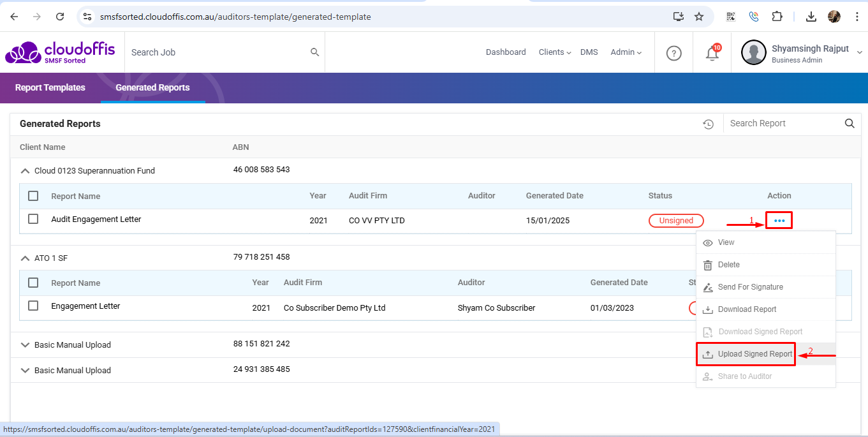Screen dimensions: 868x437
Task: Select Download Signed Report option
Action: pos(766,332)
